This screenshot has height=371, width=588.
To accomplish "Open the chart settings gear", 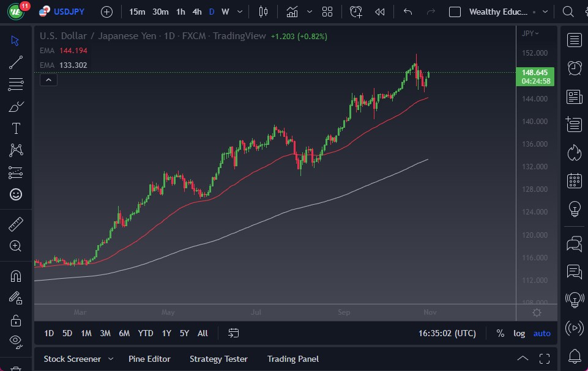I will click(537, 312).
